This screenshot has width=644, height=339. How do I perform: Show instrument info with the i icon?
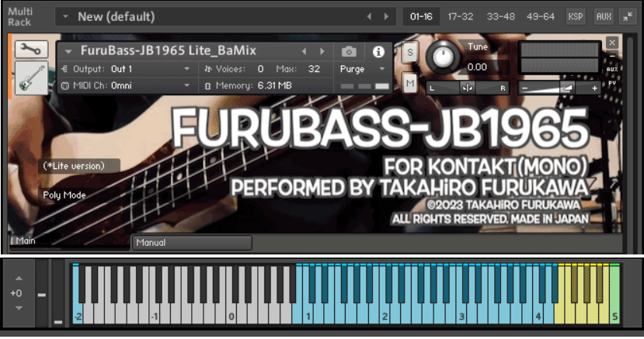378,52
